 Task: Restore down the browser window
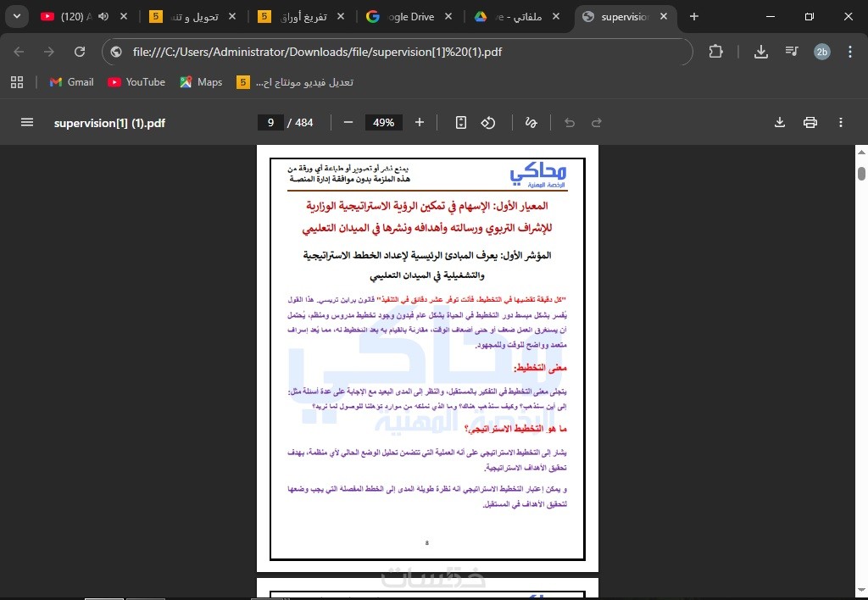point(810,17)
